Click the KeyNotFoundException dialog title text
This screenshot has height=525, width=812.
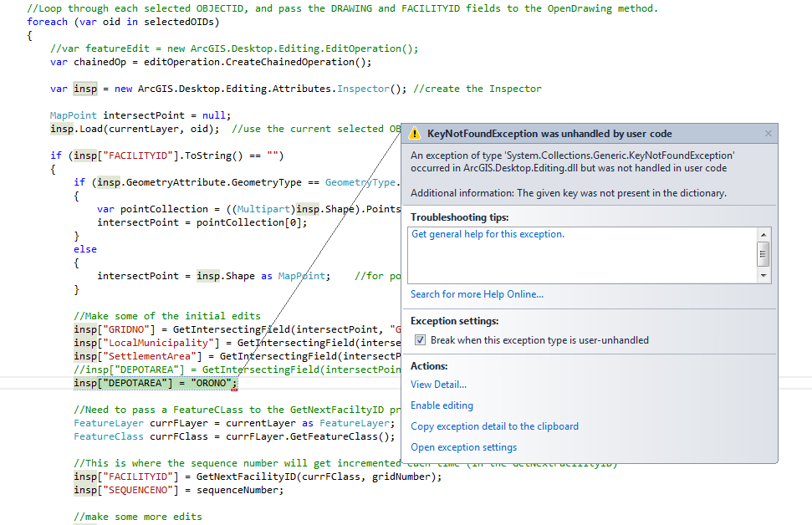click(549, 134)
